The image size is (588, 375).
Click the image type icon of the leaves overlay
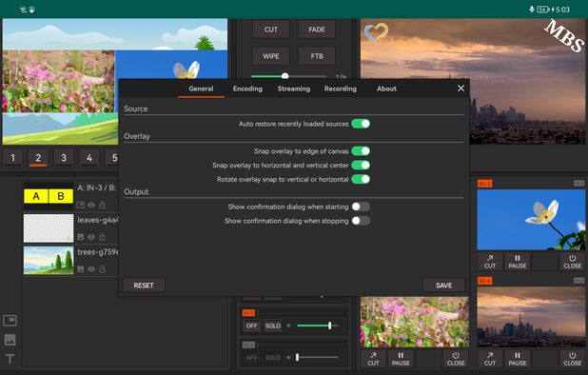tap(80, 237)
